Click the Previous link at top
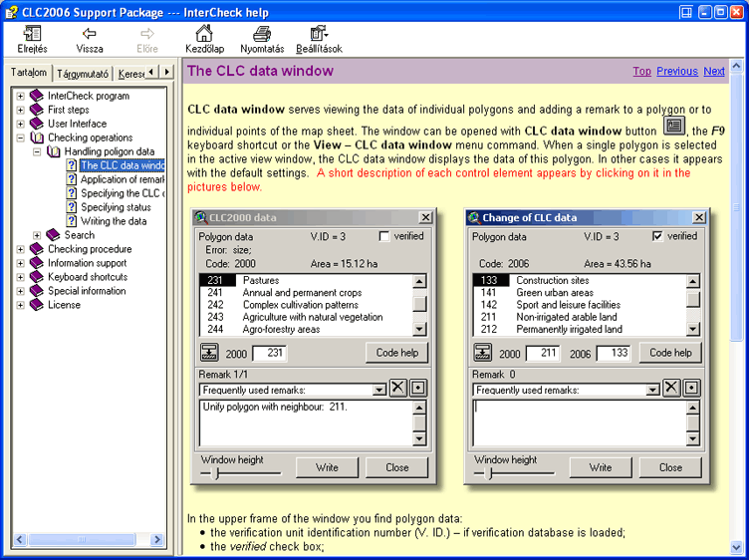 click(x=676, y=72)
